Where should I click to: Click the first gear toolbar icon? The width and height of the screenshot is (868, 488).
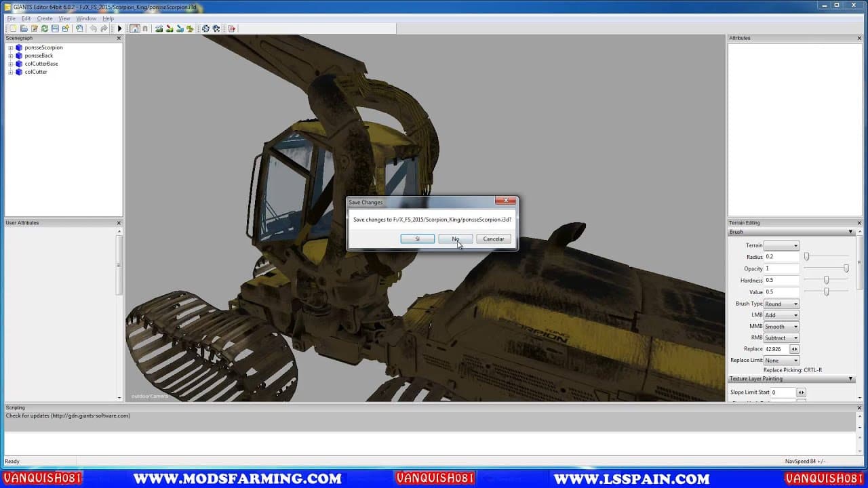(x=205, y=28)
